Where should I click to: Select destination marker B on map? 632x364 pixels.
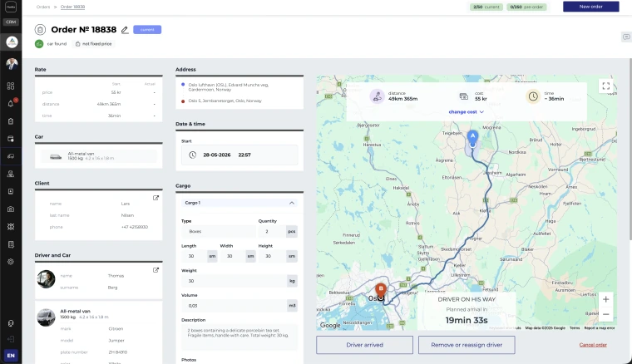click(381, 289)
